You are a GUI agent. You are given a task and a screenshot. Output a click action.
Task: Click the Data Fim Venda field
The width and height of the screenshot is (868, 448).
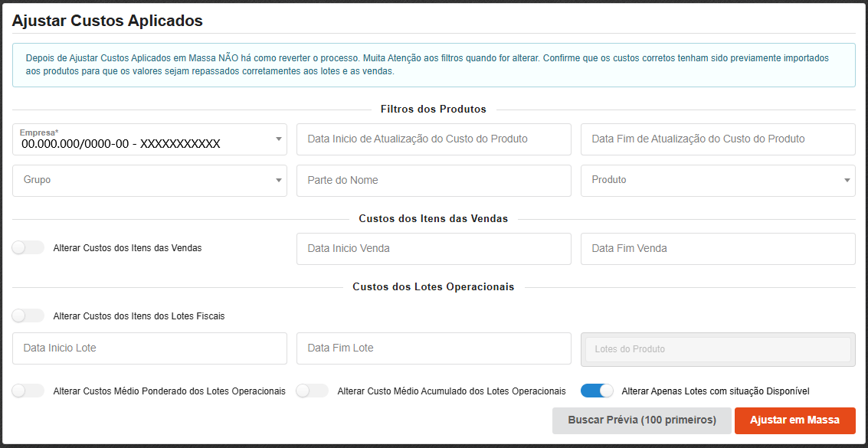(x=718, y=247)
